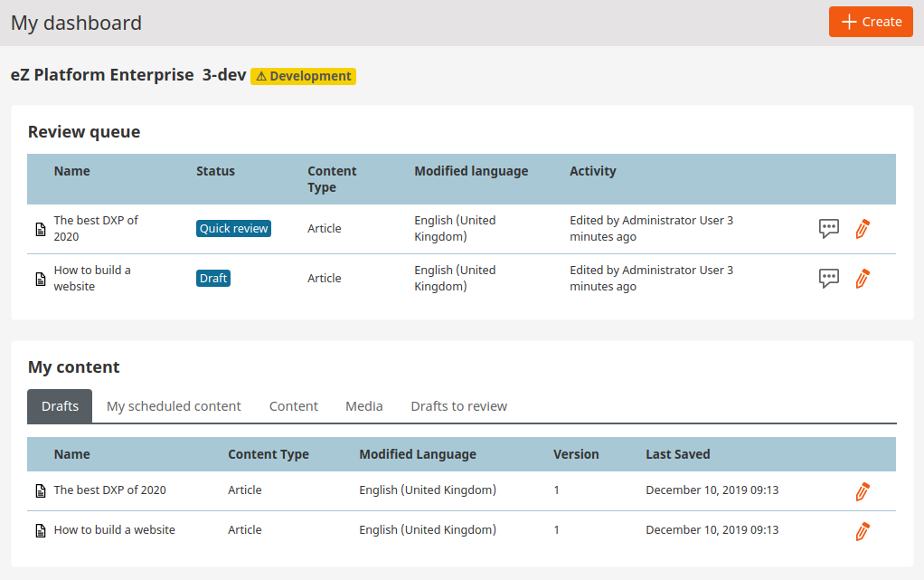Screen dimensions: 924x580
Task: Click Modified Language header in Drafts table
Action: [x=417, y=454]
